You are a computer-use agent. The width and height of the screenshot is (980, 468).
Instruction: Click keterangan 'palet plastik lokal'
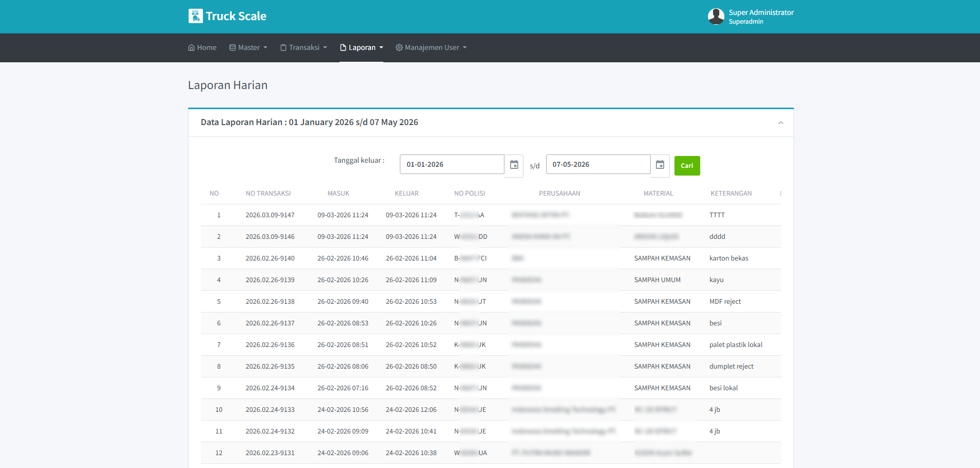coord(736,345)
